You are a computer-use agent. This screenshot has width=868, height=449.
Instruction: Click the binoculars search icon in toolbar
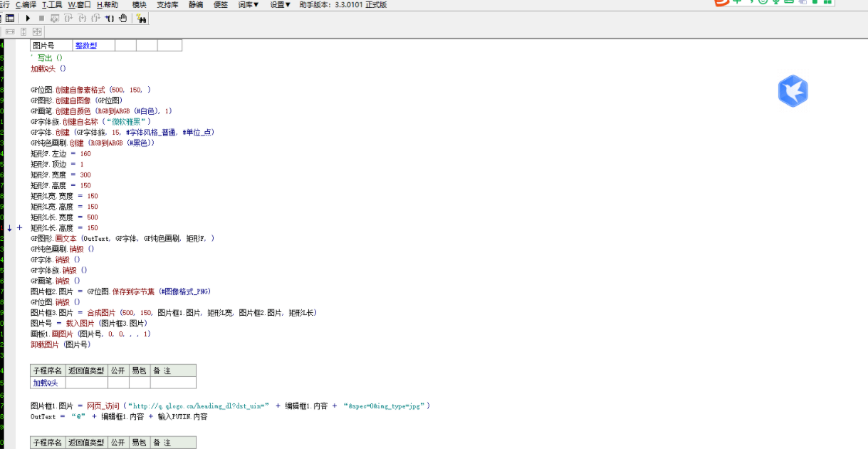tap(141, 19)
